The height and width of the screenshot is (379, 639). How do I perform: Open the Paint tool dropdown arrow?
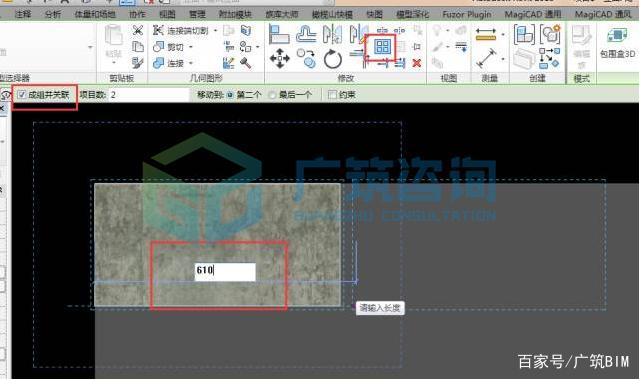(x=258, y=47)
